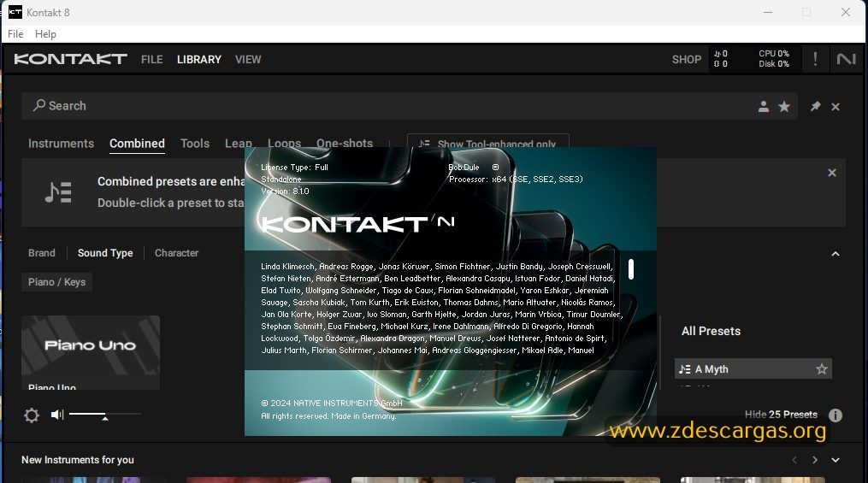Favorite the A Myth preset star
Image resolution: width=868 pixels, height=483 pixels.
pyautogui.click(x=822, y=369)
